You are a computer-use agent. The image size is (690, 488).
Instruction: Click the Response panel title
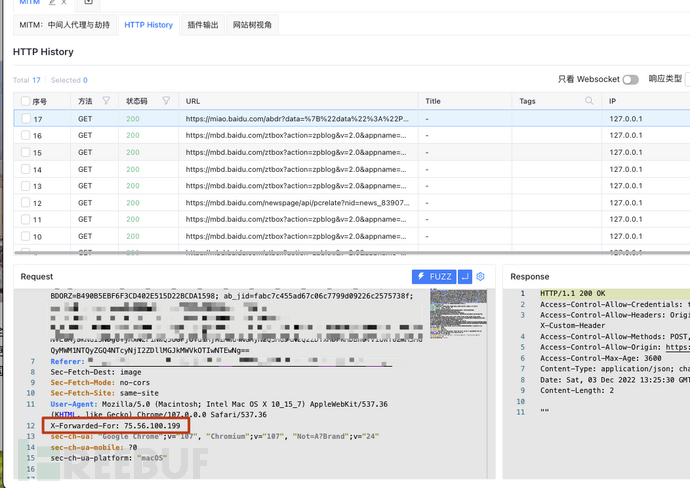pos(529,276)
